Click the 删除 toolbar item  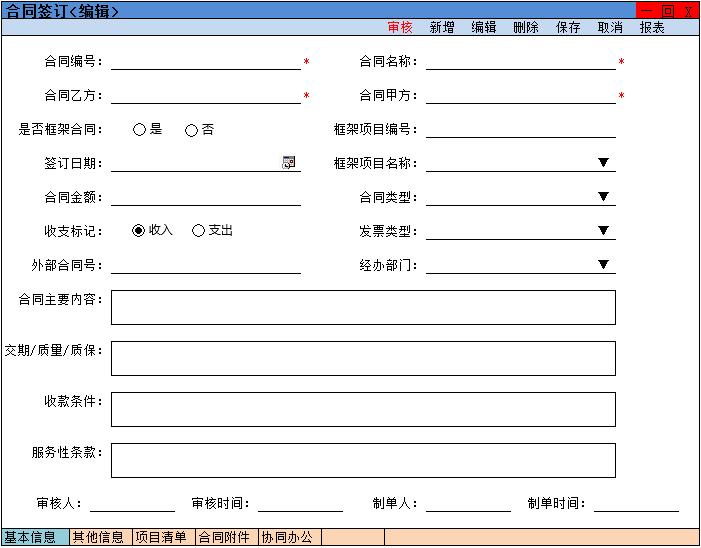tap(526, 28)
